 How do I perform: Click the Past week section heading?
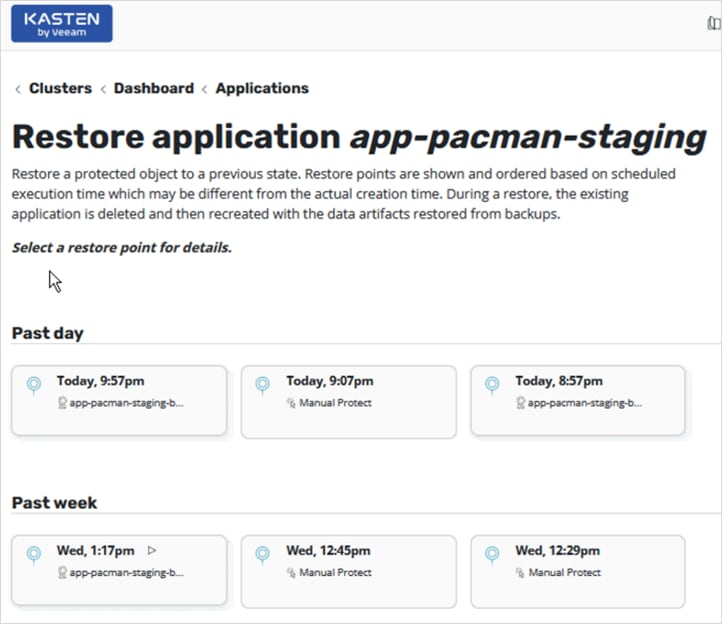coord(54,502)
